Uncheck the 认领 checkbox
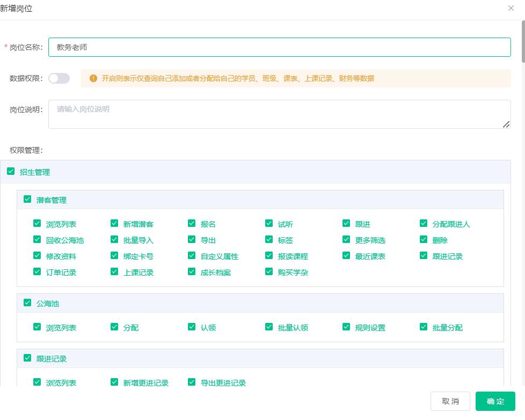This screenshot has width=525, height=420. coord(192,327)
